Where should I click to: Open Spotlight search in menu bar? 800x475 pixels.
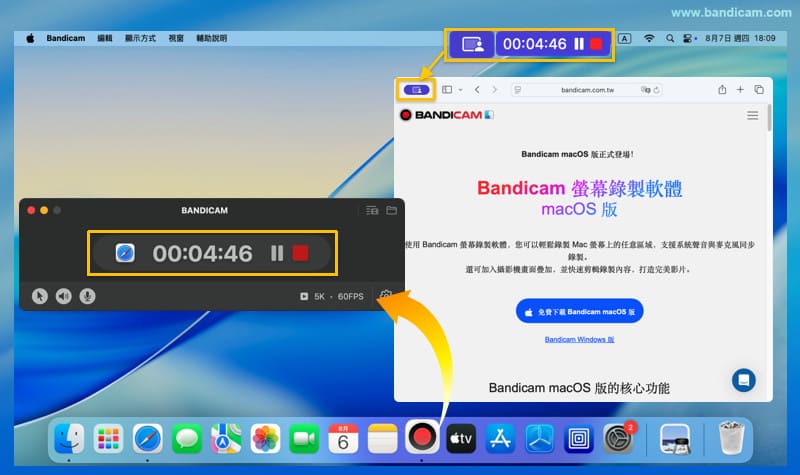point(670,38)
